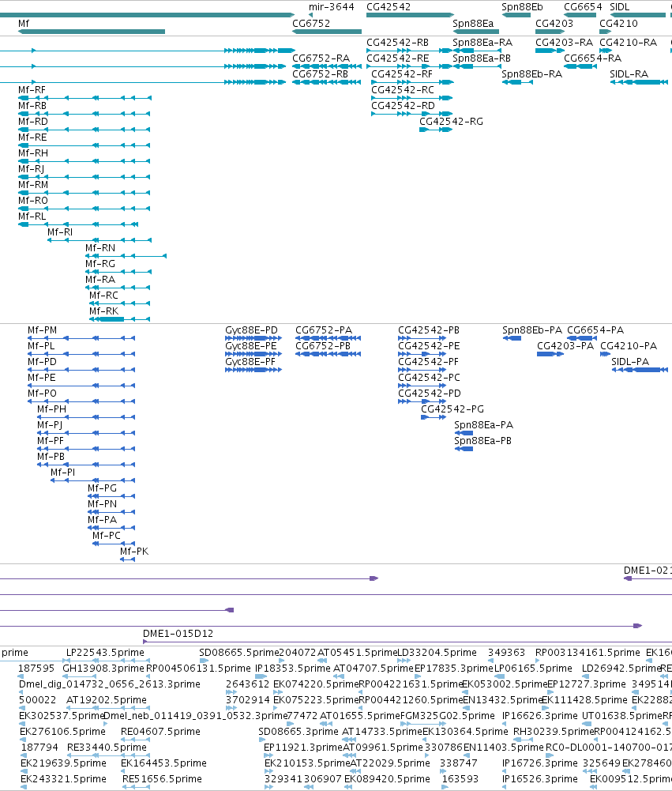This screenshot has height=791, width=672.
Task: Select the CG42542-RG transcript label
Action: coord(451,122)
